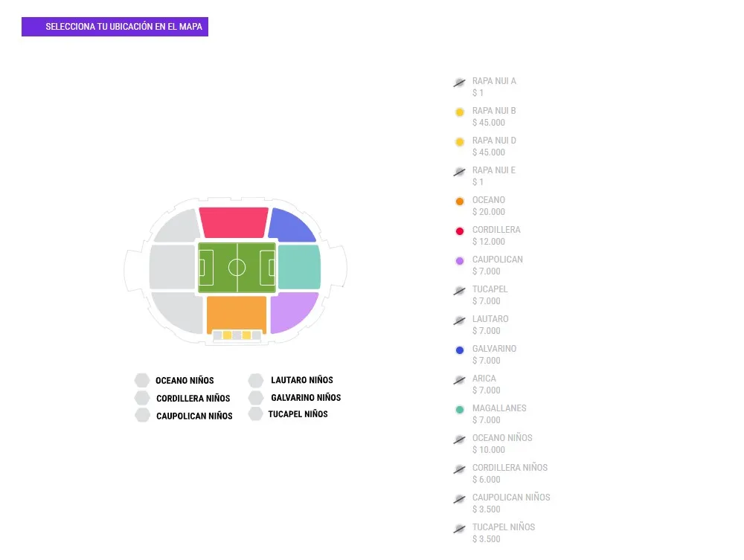
Task: Click the SELECCIONA TU UBICACIÓN EN EL MAPA banner
Action: [115, 26]
